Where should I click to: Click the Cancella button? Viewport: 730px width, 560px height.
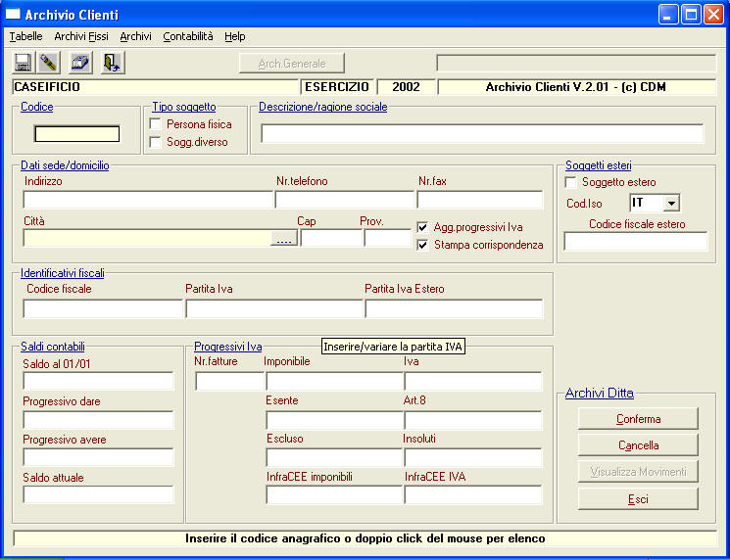[x=638, y=445]
